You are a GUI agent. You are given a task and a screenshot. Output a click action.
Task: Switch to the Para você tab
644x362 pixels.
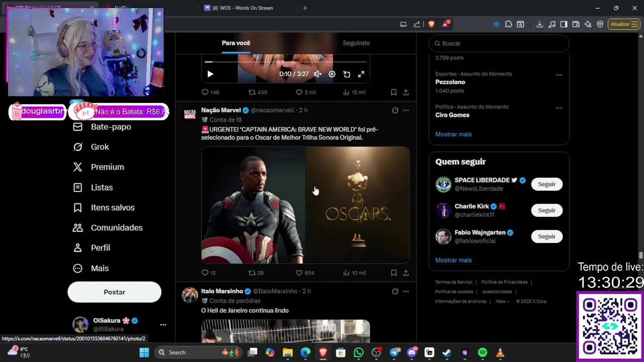(x=235, y=43)
